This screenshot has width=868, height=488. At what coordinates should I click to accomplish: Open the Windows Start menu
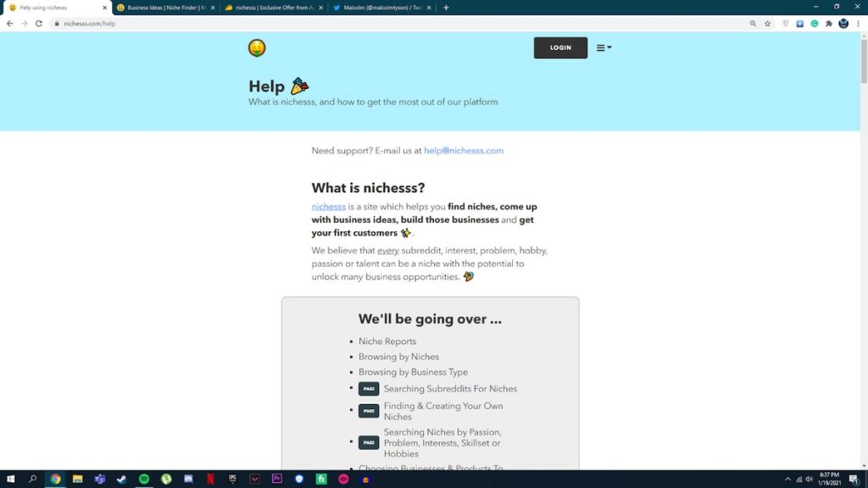(10, 480)
